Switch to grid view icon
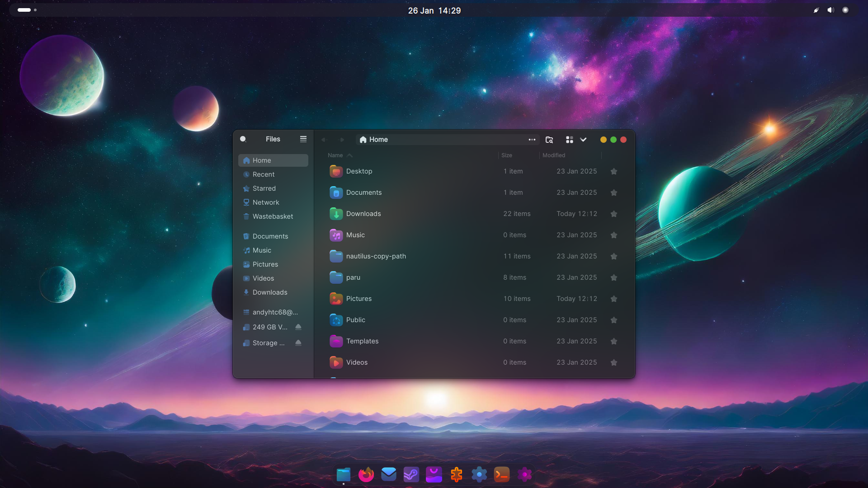This screenshot has height=488, width=868. 570,140
